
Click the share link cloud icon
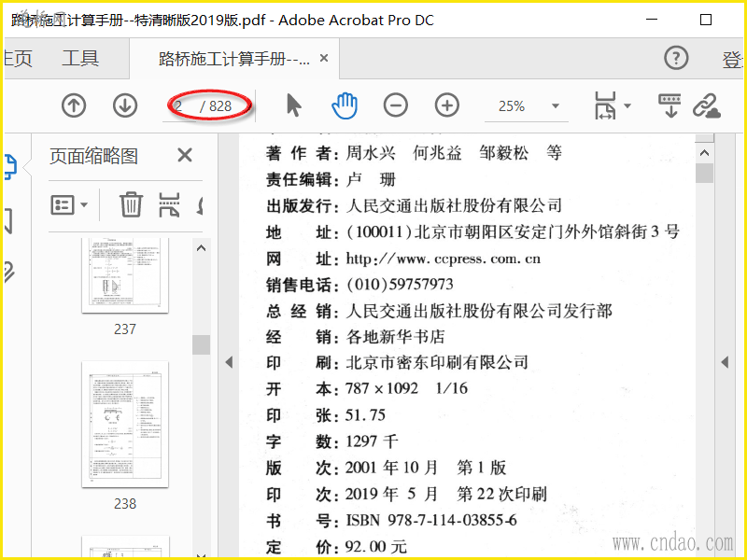(707, 105)
